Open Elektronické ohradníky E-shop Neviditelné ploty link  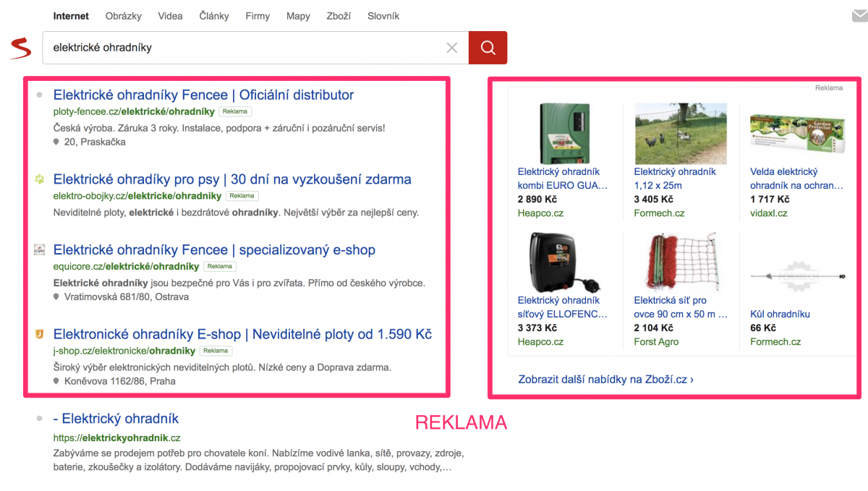[242, 334]
